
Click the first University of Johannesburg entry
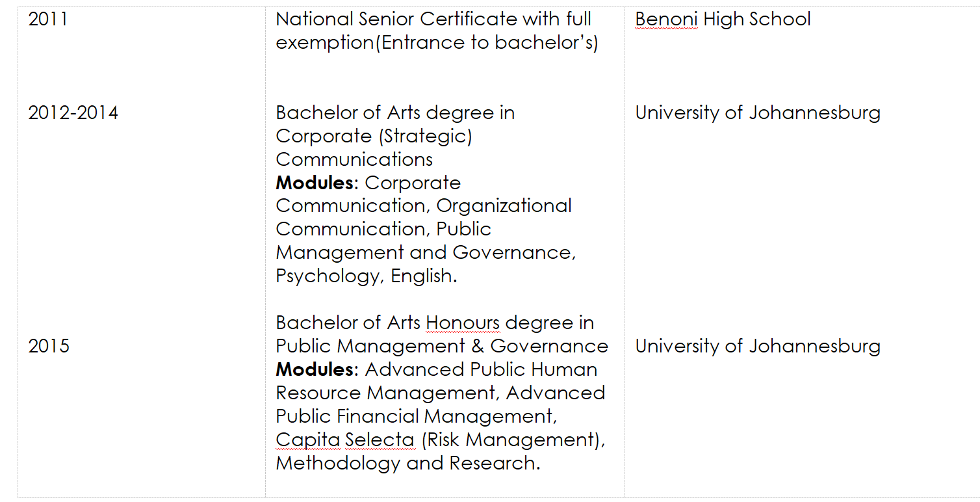[x=758, y=113]
